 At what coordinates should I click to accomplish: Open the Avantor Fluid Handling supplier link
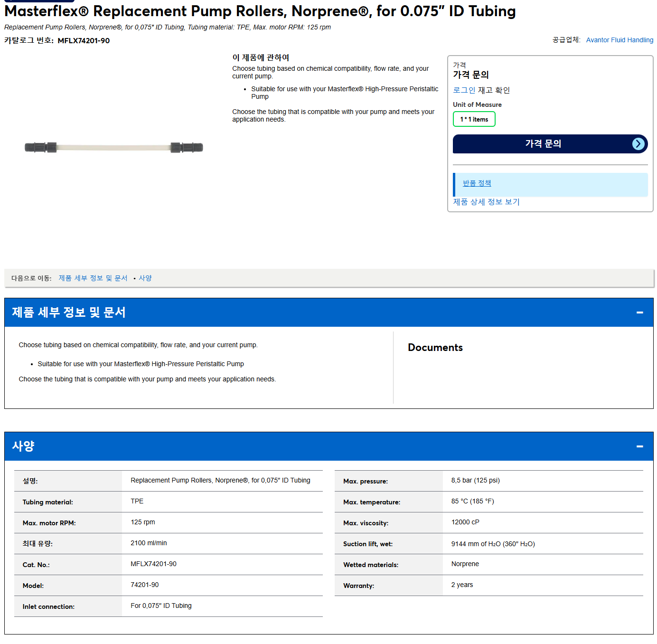point(619,40)
